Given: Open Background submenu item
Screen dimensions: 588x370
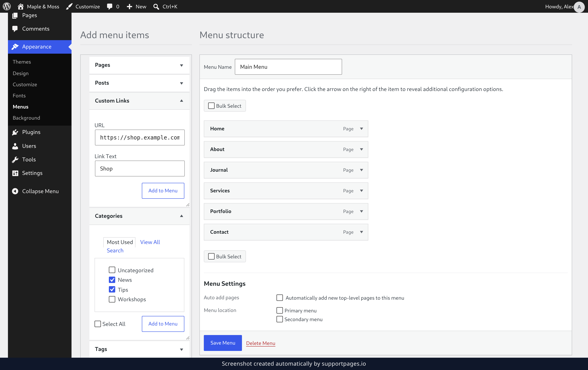Looking at the screenshot, I should tap(26, 118).
